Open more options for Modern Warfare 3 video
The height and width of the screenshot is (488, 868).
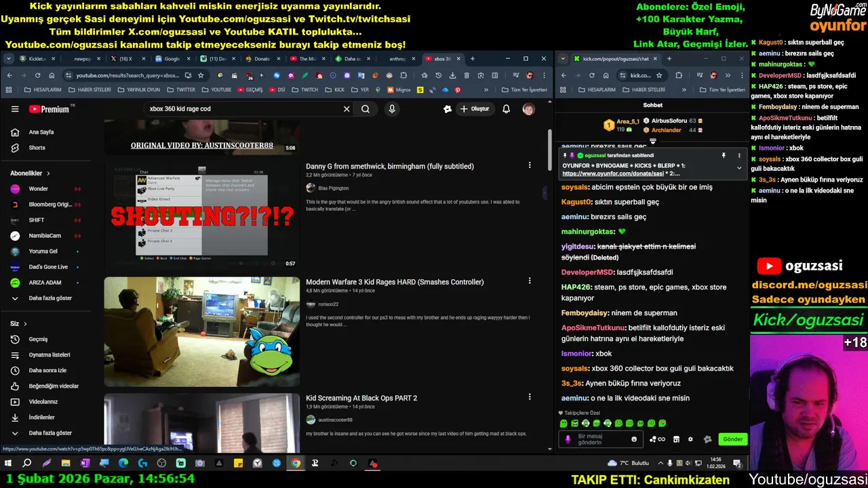click(530, 281)
